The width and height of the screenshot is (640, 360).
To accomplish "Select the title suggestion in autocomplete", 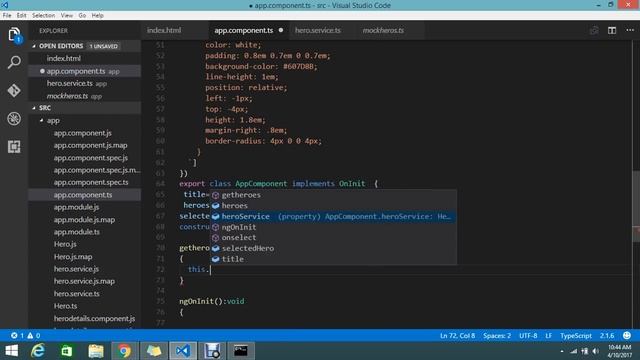I will 333,259.
